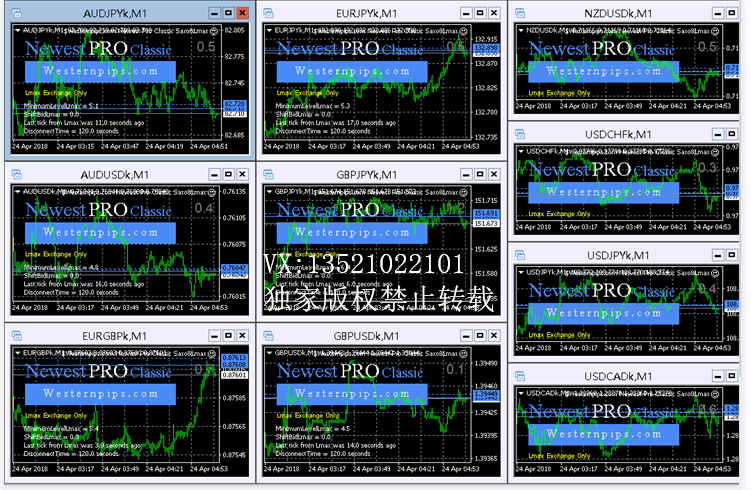
Task: Open the triangle menu beside GBPJPYk symbol label
Action: (x=269, y=192)
